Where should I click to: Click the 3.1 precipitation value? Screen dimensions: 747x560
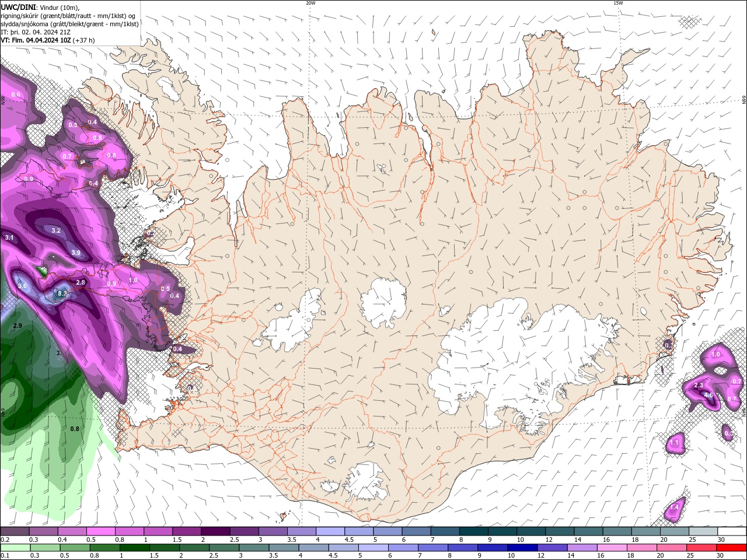[x=9, y=237]
